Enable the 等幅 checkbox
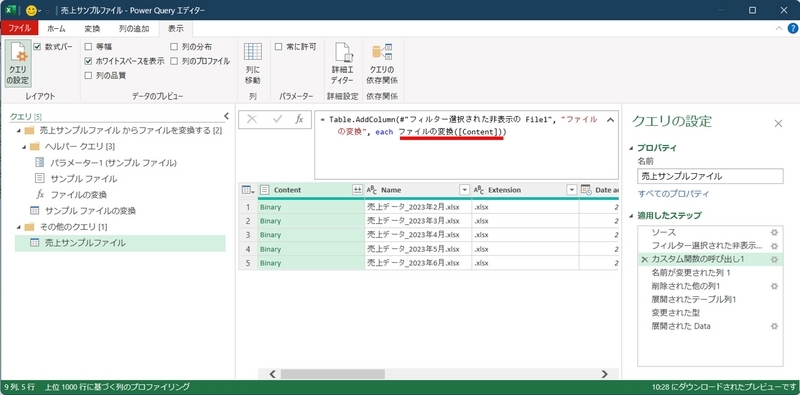Screen dimensions: 800x395 (x=88, y=46)
